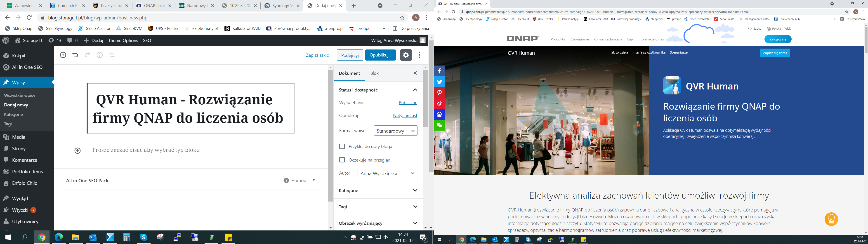
Task: Click the settings sidebar scrollbar
Action: click(x=425, y=99)
